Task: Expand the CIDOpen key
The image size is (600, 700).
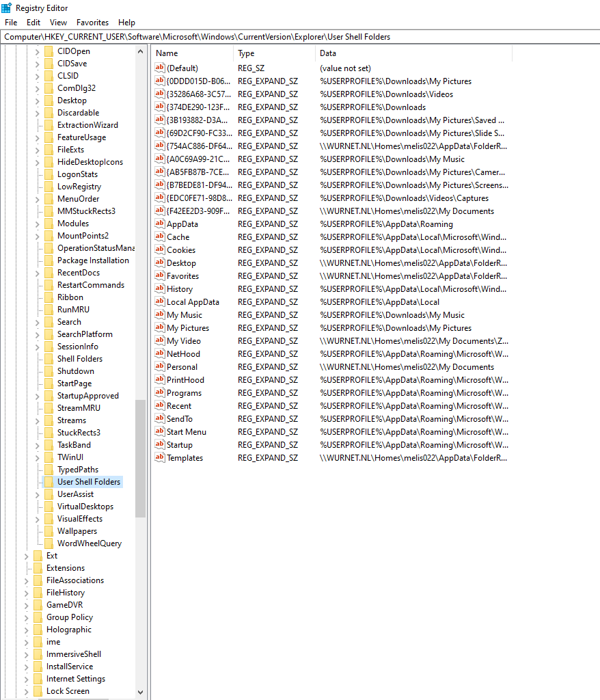Action: pyautogui.click(x=38, y=52)
